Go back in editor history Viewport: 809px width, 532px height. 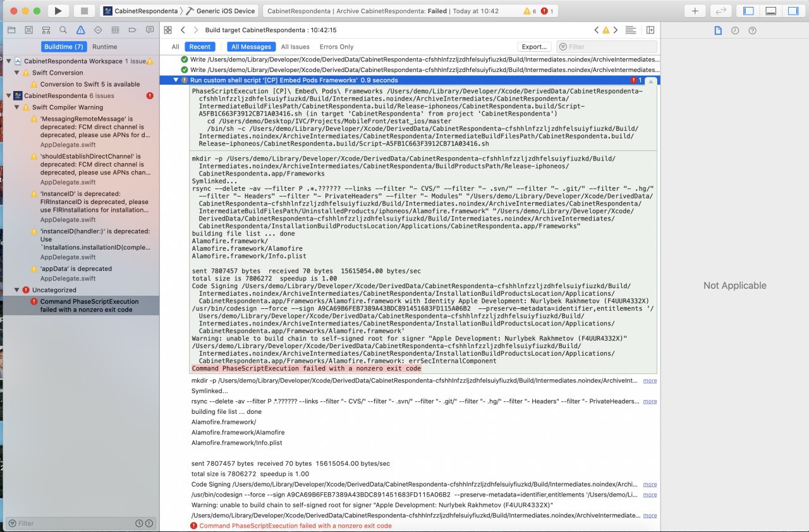183,30
